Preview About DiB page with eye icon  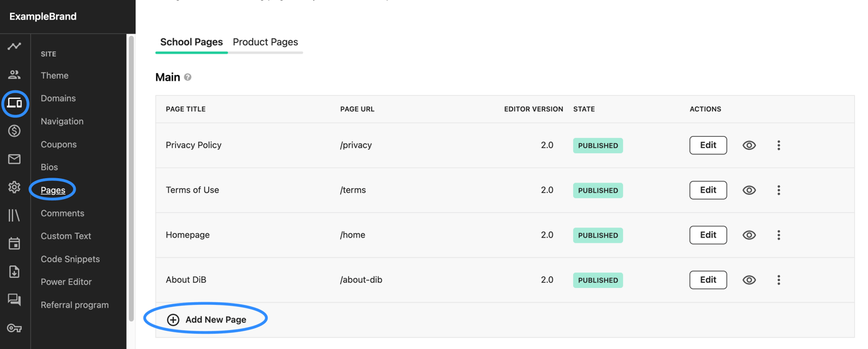(x=749, y=280)
